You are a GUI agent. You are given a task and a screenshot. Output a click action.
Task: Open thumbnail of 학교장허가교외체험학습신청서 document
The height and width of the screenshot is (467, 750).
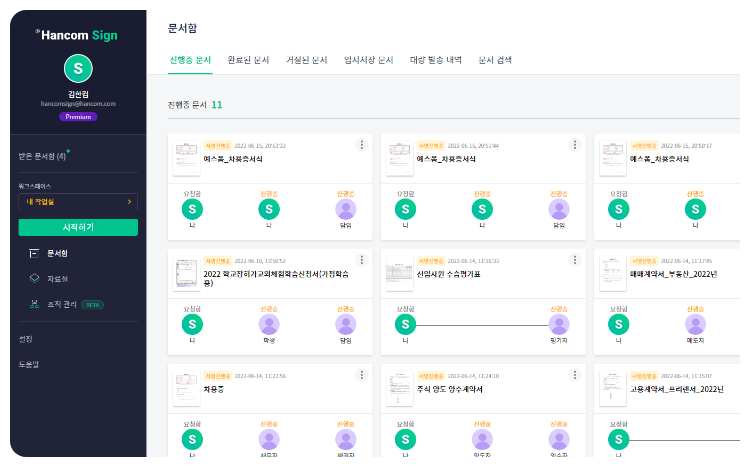(186, 274)
